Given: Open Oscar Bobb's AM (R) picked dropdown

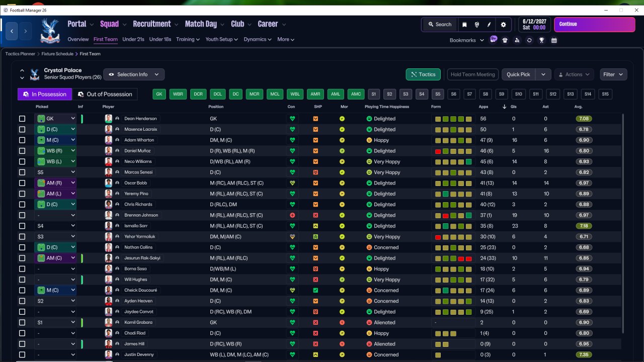Looking at the screenshot, I should (x=55, y=183).
